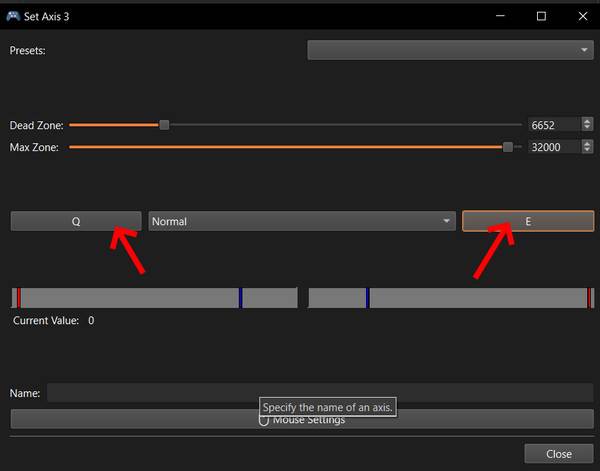The height and width of the screenshot is (471, 600).
Task: Increase Max Zone value with up stepper
Action: (587, 143)
